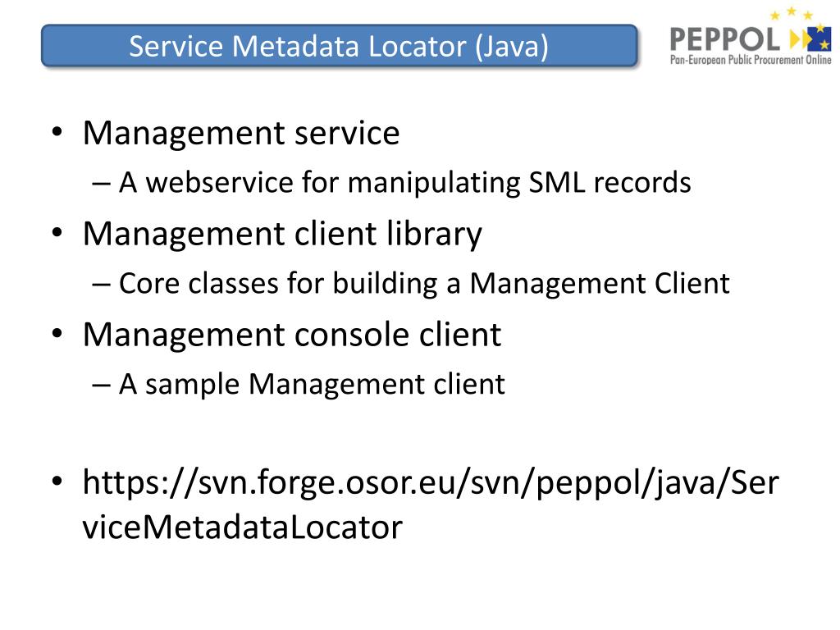Click the PEPPOL logo text
This screenshot has width=840, height=630.
(725, 39)
